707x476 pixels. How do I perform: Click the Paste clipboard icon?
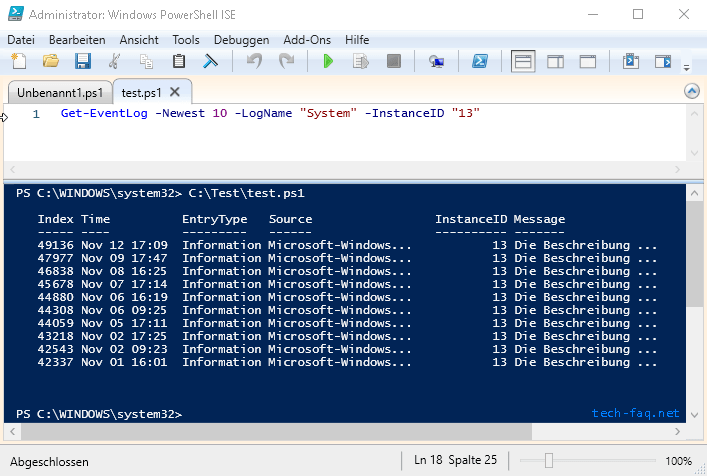(x=179, y=62)
